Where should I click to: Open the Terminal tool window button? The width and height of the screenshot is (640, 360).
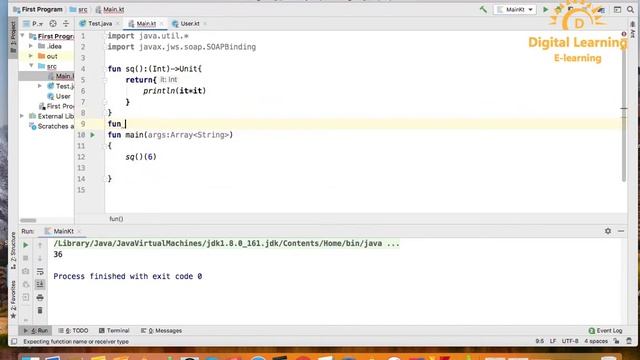click(114, 331)
